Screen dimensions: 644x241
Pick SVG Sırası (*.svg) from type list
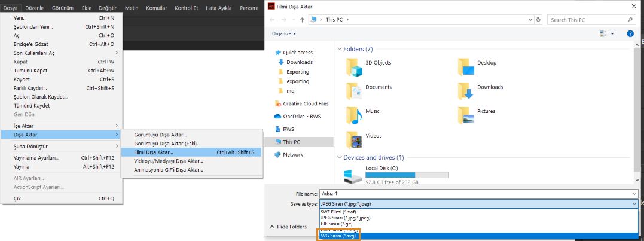pyautogui.click(x=478, y=236)
